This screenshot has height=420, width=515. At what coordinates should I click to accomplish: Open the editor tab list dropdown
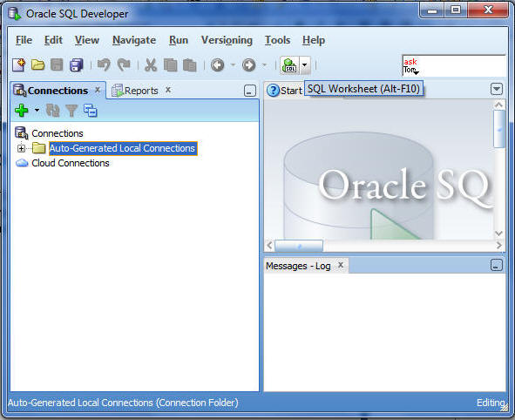[497, 89]
